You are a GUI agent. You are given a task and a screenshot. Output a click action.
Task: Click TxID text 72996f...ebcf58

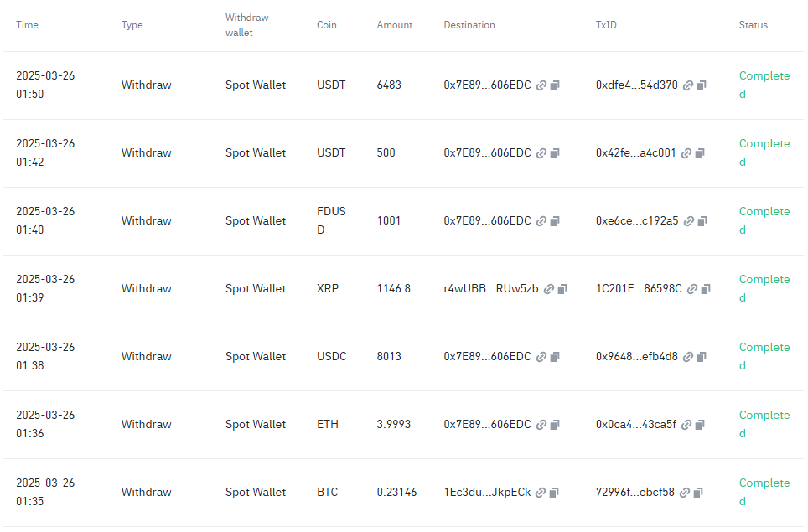634,493
